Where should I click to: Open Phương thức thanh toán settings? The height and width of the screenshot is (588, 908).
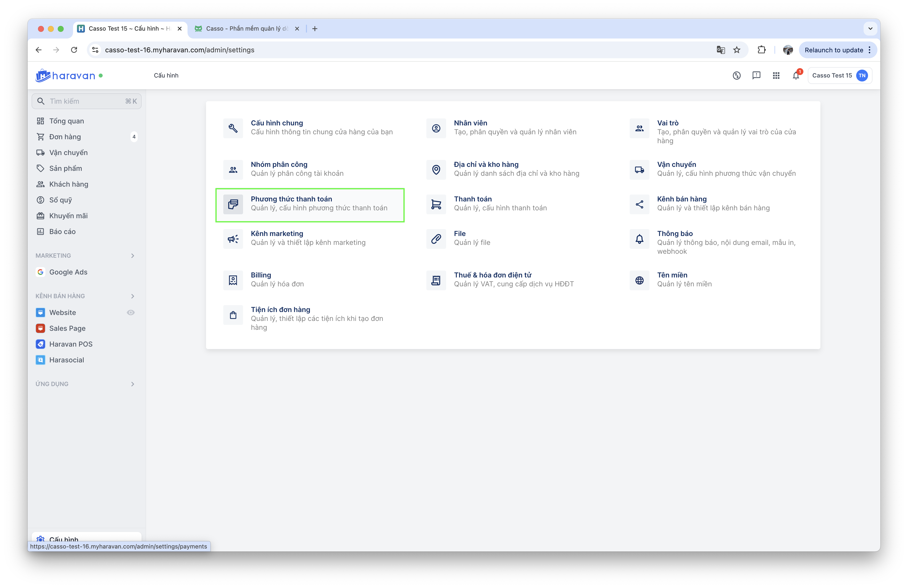(291, 199)
